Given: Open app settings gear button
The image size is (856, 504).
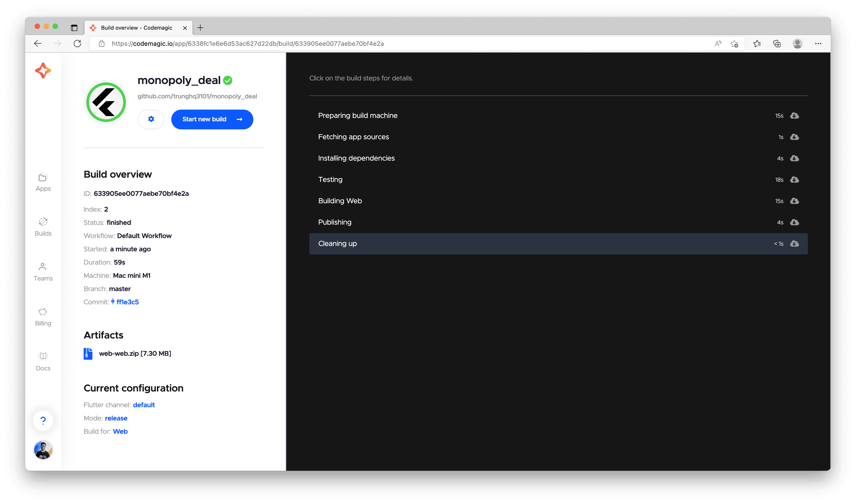Looking at the screenshot, I should [x=151, y=119].
